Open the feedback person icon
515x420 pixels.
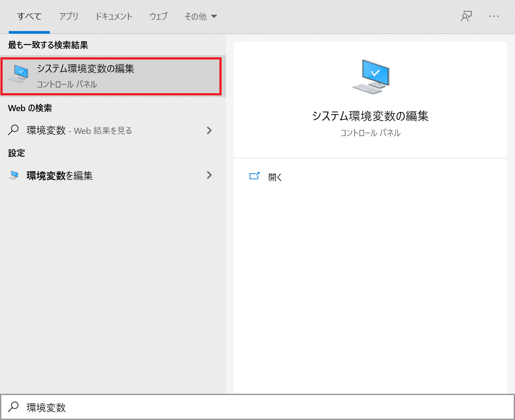466,16
